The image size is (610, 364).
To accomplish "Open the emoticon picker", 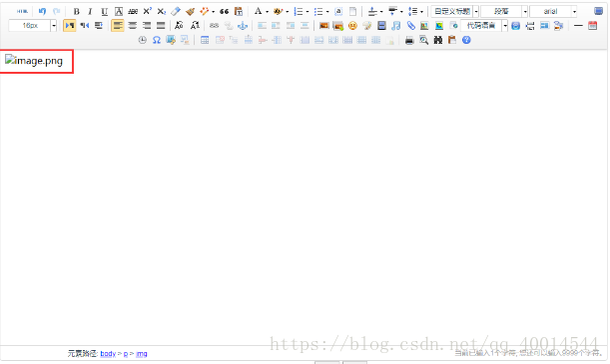I will [x=352, y=26].
